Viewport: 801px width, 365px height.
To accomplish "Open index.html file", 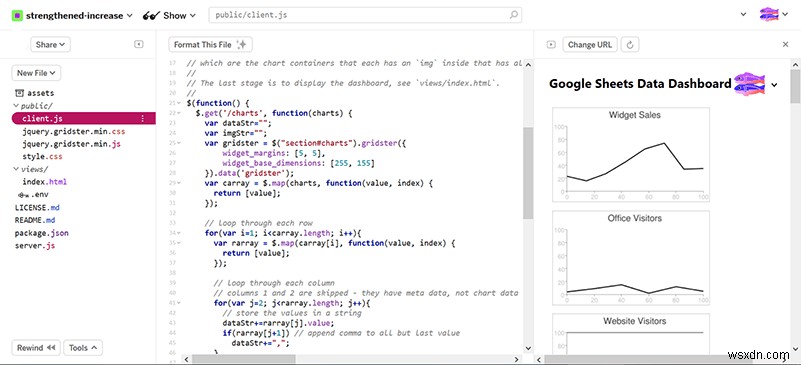I will click(44, 182).
